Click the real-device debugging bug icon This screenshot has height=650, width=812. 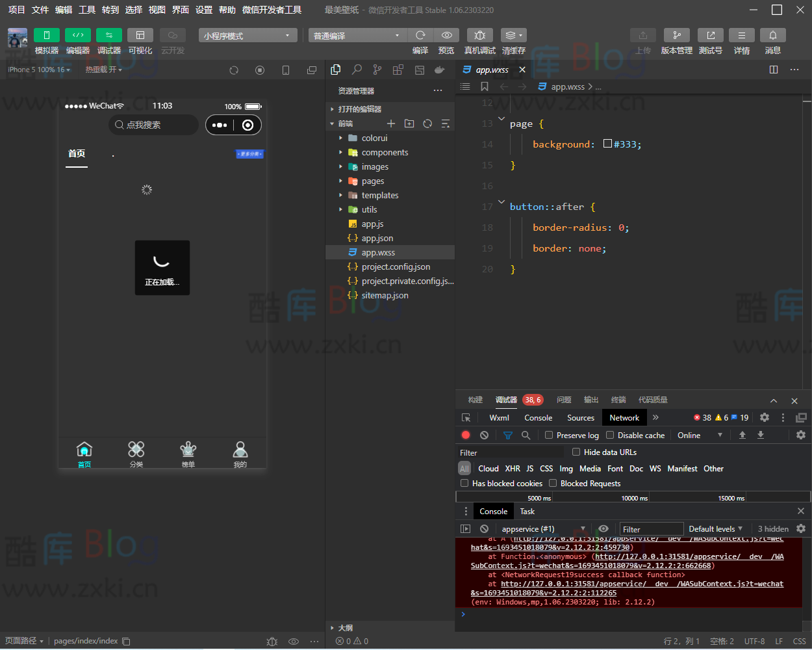pyautogui.click(x=479, y=35)
